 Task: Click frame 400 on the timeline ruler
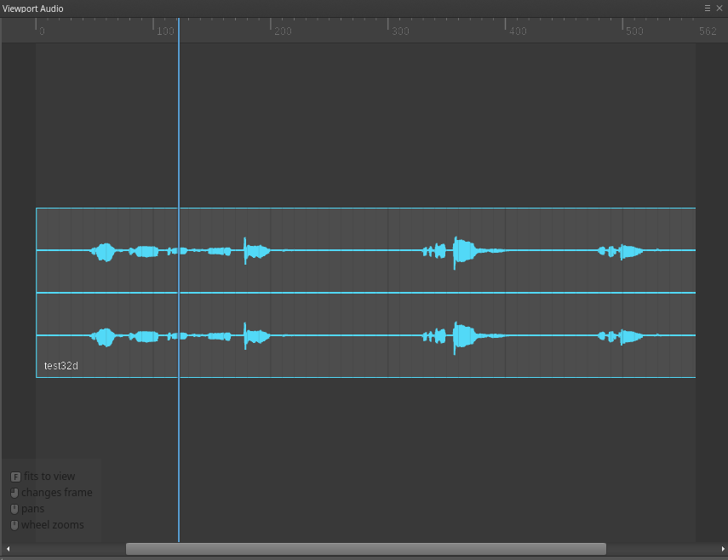coord(516,31)
